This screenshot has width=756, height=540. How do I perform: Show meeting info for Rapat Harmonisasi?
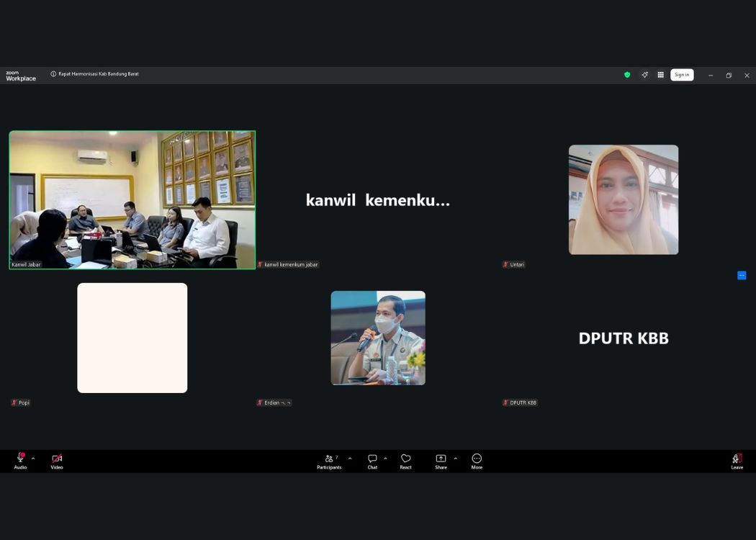point(53,74)
